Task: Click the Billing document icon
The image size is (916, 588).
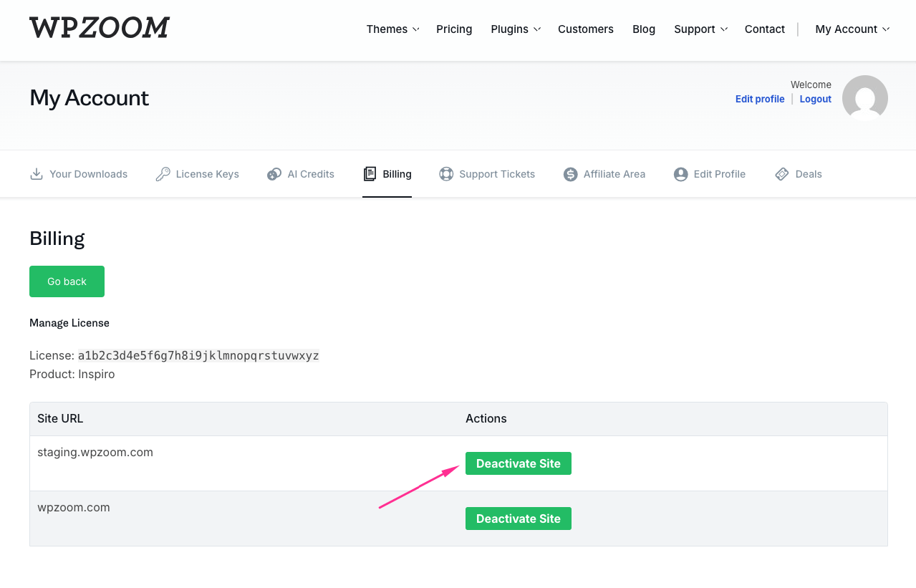Action: coord(370,174)
